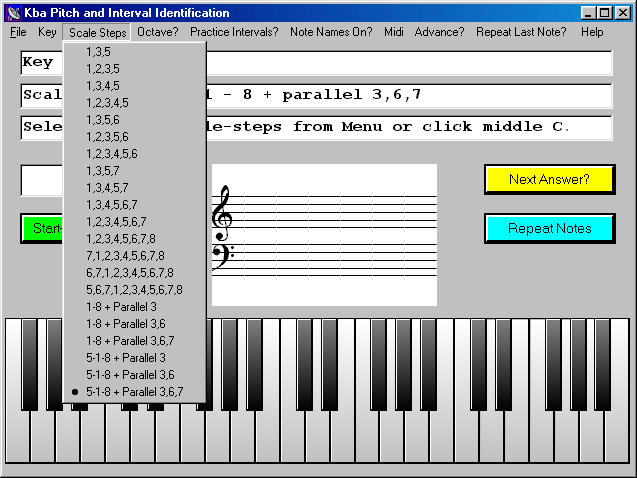
Task: Click the Repeat Last Note? menu item
Action: click(521, 32)
